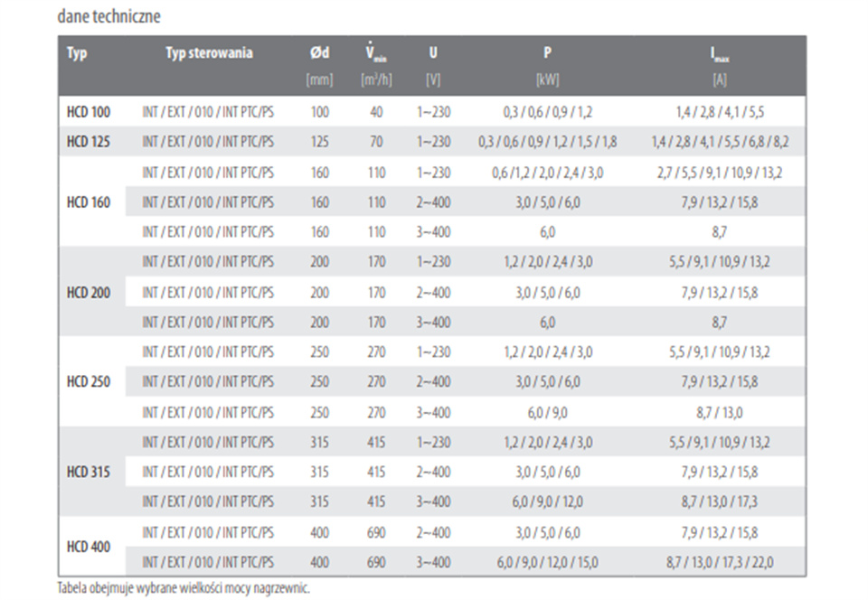Click the power value 6,0 / 9,0 / 12,0 / 15,0
The width and height of the screenshot is (868, 600).
coord(548,562)
